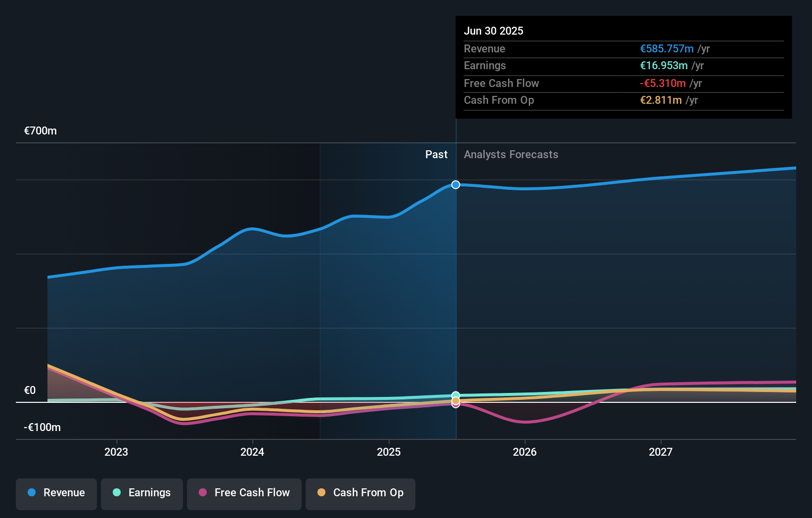Click the 2024 axis label
Viewport: 812px width, 518px height.
pyautogui.click(x=252, y=452)
